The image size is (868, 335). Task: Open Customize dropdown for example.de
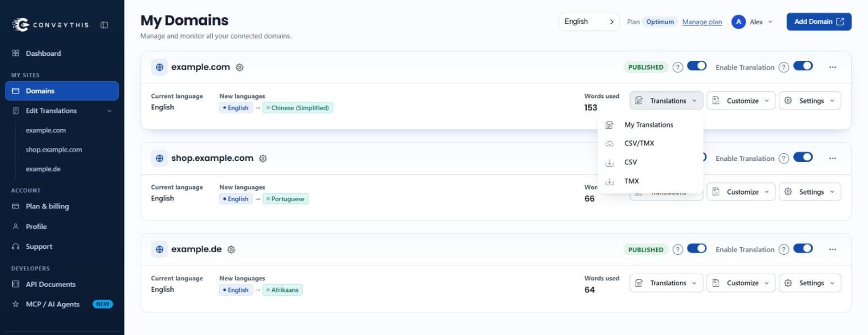point(741,283)
